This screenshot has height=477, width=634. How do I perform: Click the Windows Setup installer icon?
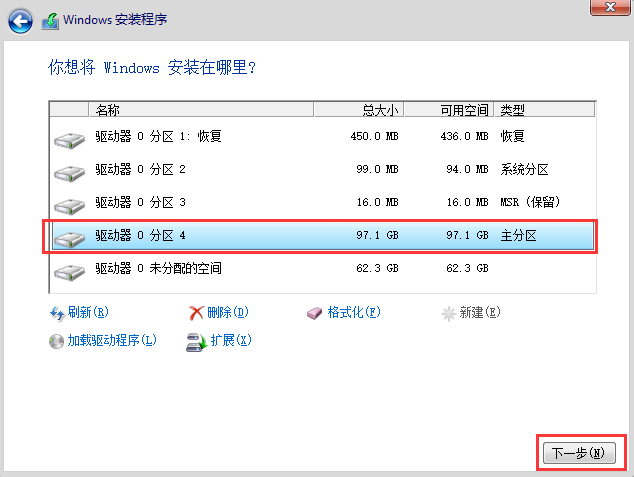click(50, 21)
